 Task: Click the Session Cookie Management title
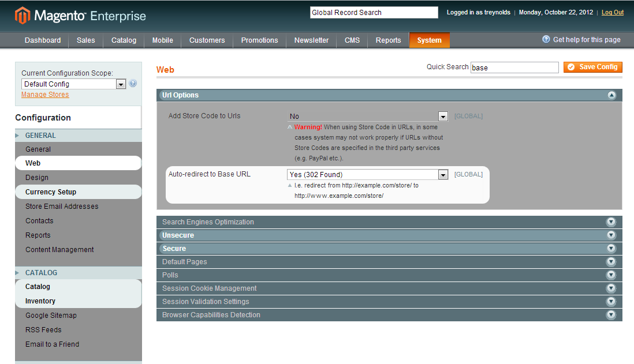tap(209, 288)
